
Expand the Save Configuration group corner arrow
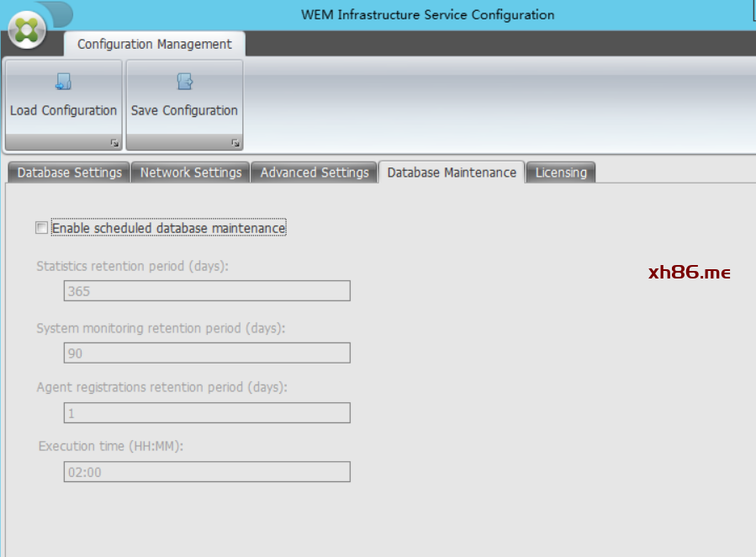click(x=235, y=143)
